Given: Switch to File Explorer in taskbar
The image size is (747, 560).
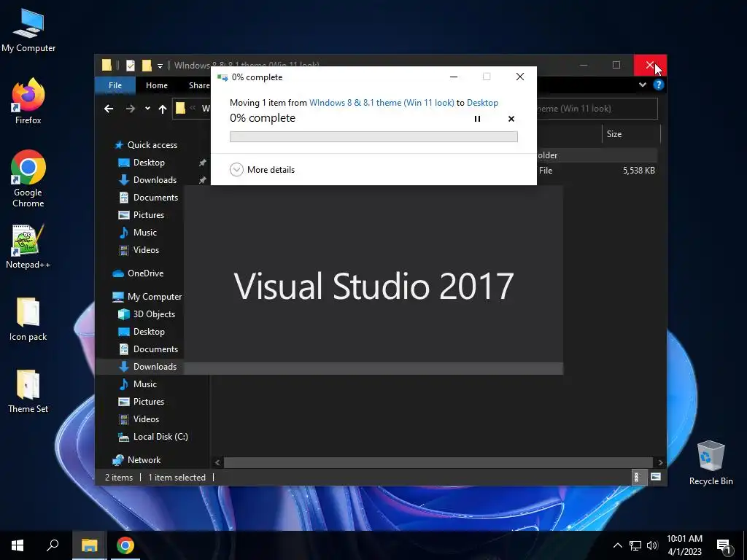Looking at the screenshot, I should pyautogui.click(x=89, y=545).
